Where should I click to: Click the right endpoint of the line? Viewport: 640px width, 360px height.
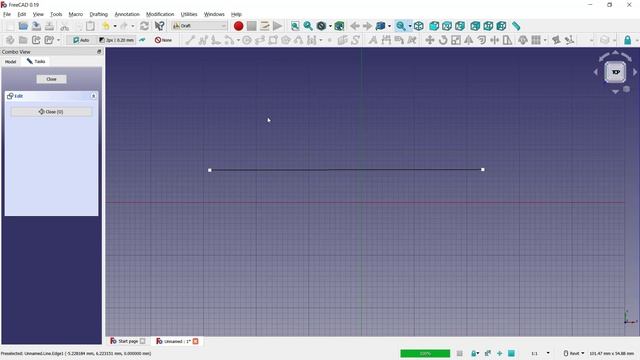(x=483, y=169)
